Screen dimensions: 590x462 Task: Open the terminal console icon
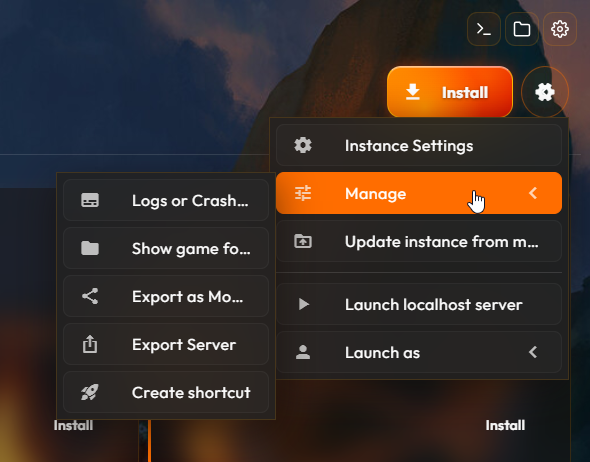point(484,29)
